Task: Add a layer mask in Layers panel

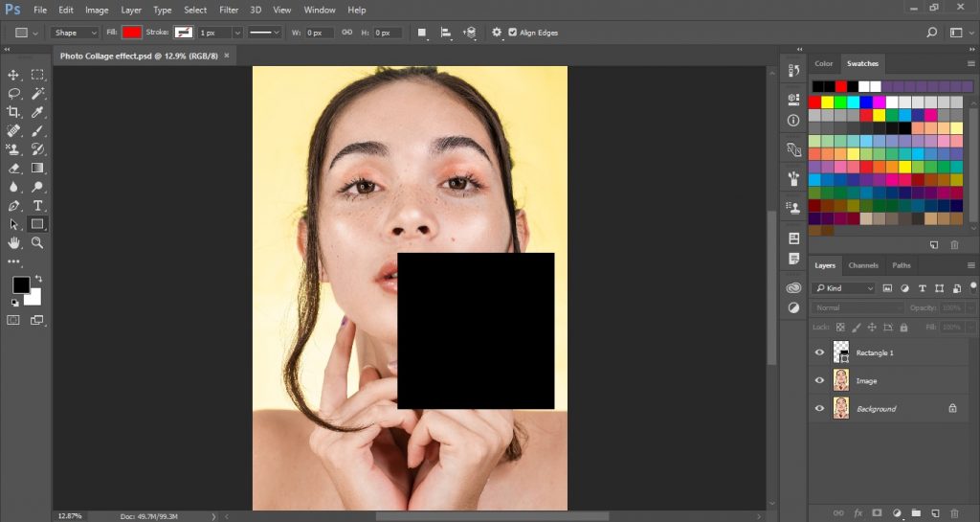Action: pyautogui.click(x=877, y=512)
